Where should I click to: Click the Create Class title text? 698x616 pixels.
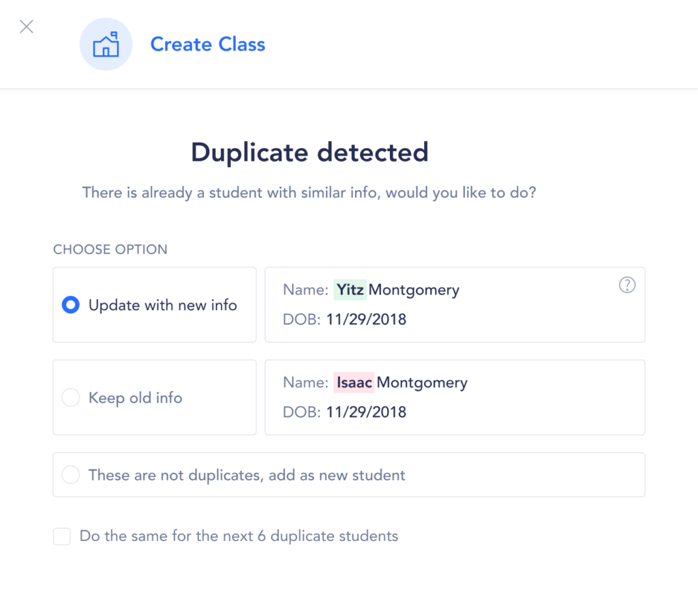[207, 44]
